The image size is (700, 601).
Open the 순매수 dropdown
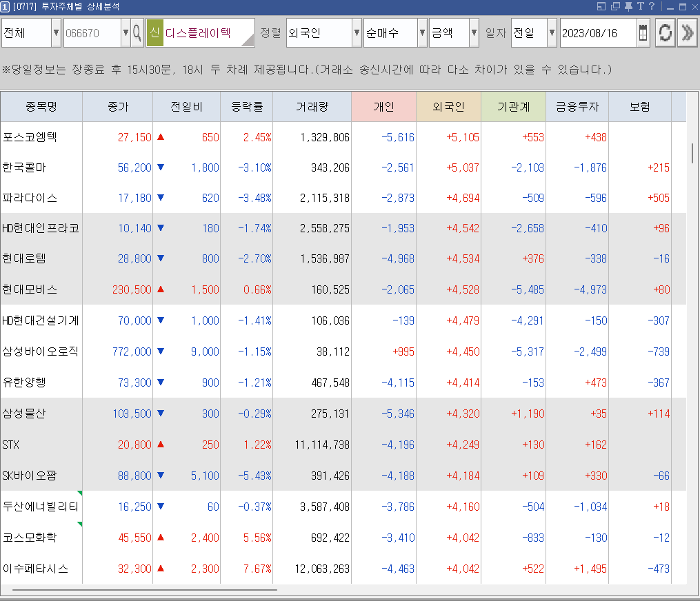pos(422,32)
